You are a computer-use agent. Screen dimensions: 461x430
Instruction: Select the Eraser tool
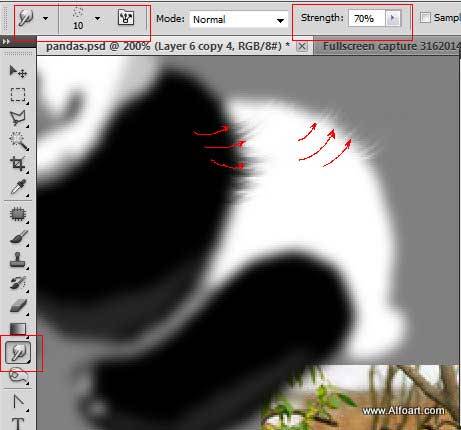point(18,306)
